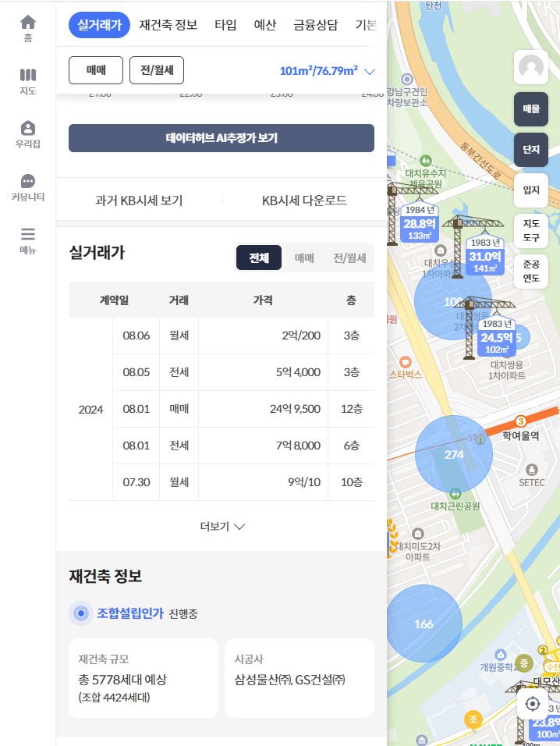560x746 pixels.
Task: Open 우리집 sidebar icon
Action: pos(28,135)
